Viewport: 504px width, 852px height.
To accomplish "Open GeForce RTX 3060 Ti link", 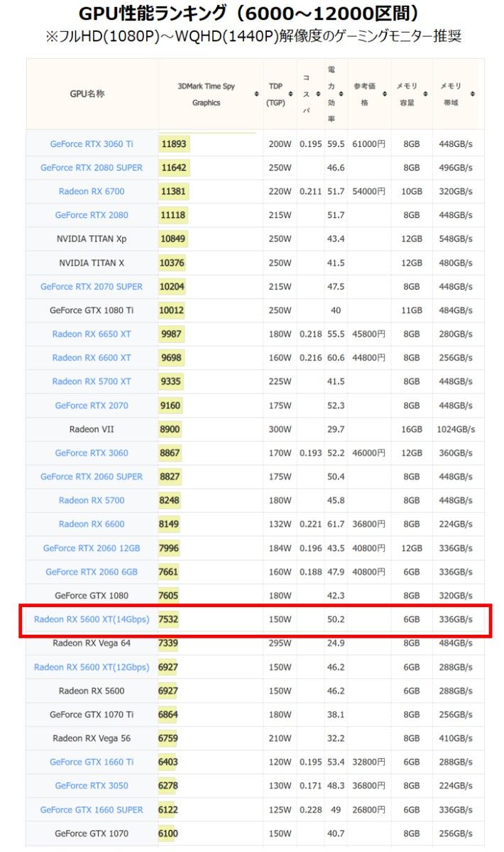I will (92, 144).
